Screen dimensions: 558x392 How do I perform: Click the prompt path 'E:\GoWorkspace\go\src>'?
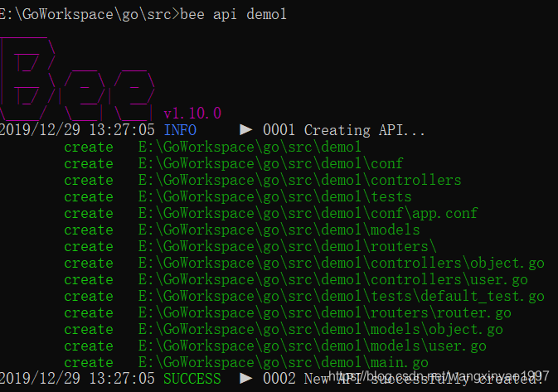point(90,15)
